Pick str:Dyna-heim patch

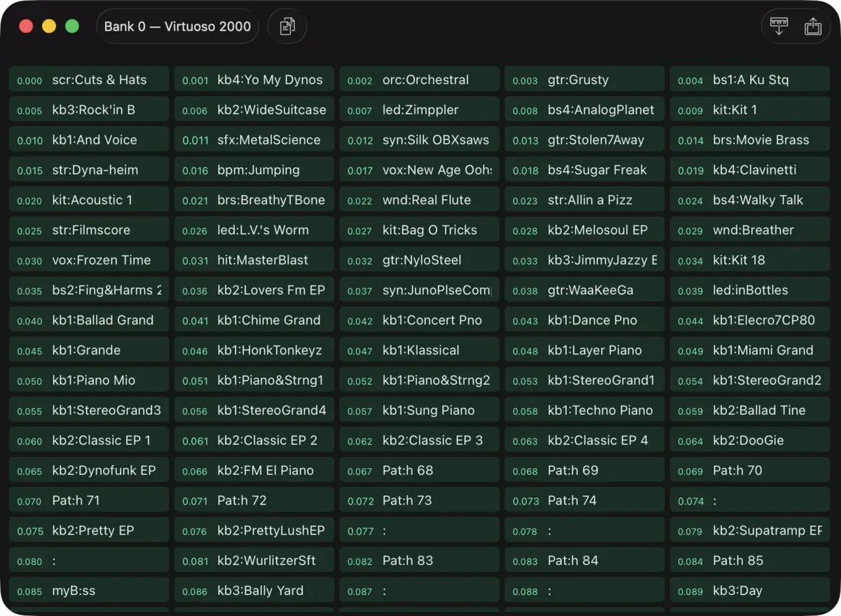pyautogui.click(x=89, y=170)
